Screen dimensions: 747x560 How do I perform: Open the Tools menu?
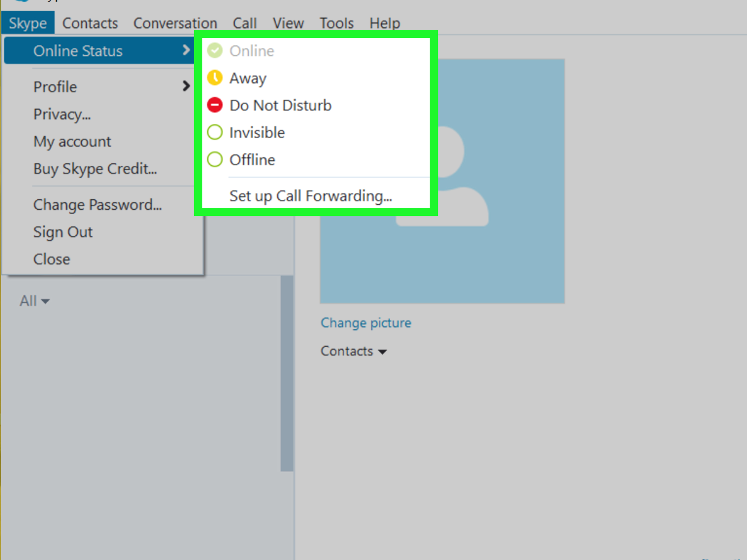coord(336,23)
